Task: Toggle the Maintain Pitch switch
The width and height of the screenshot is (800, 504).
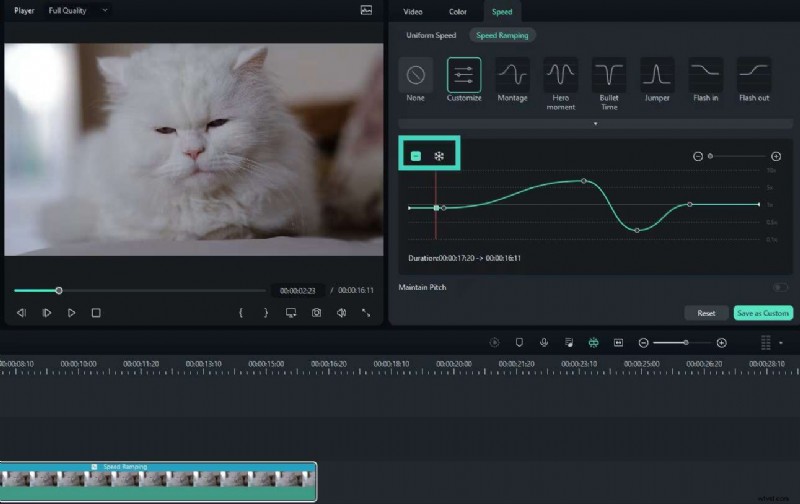Action: pyautogui.click(x=782, y=288)
